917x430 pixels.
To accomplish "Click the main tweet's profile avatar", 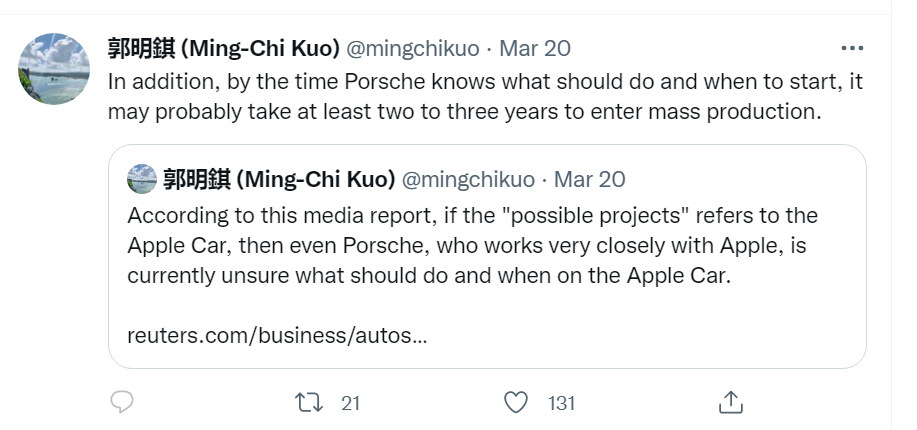I will coord(55,68).
